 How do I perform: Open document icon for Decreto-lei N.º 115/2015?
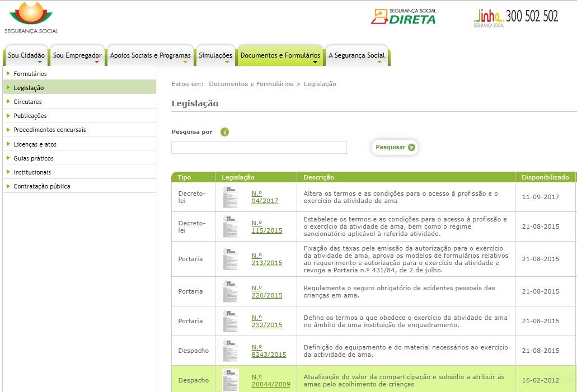tap(230, 226)
